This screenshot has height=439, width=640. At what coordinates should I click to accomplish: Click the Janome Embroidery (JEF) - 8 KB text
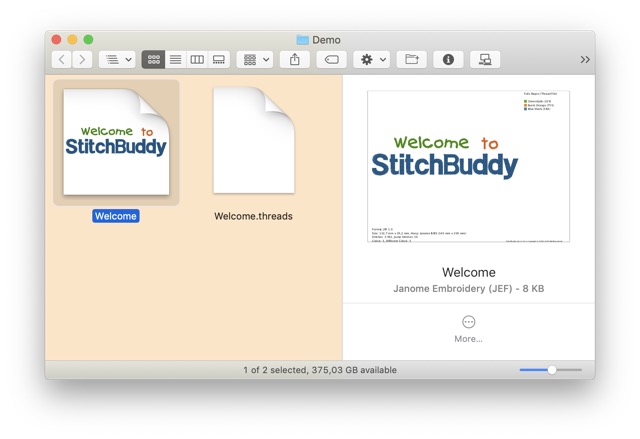tap(469, 288)
